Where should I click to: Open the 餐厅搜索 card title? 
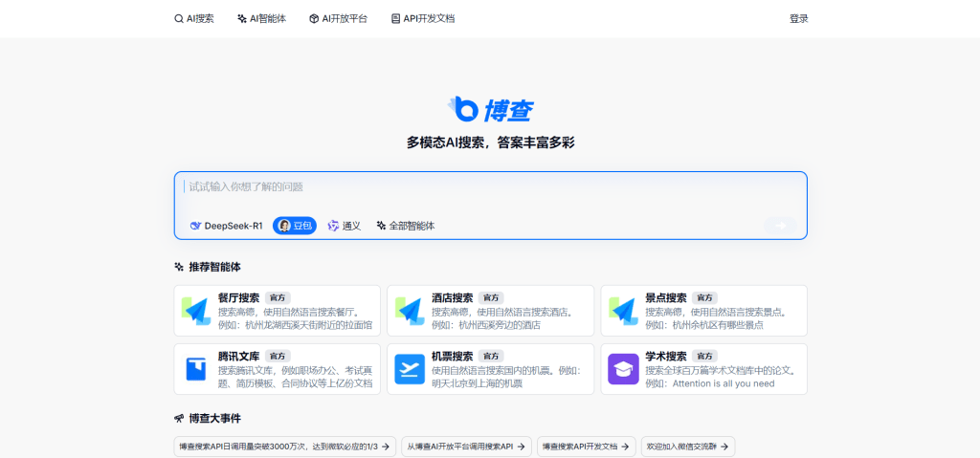coord(238,298)
